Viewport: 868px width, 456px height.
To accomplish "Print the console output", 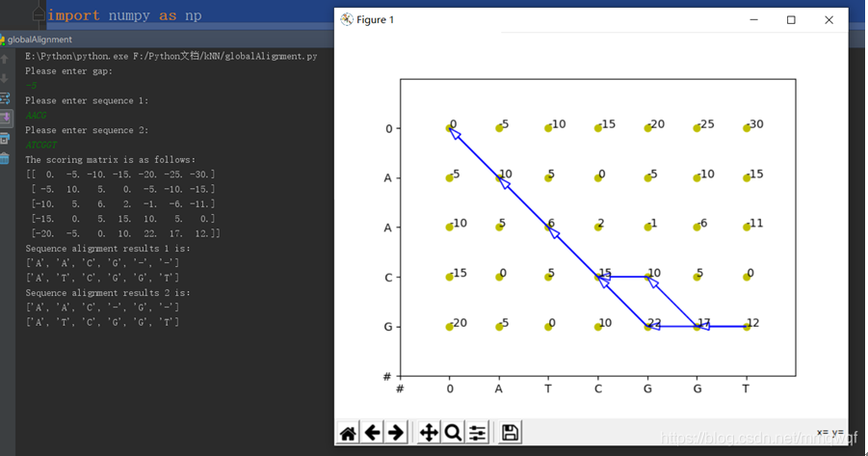I will [x=5, y=139].
